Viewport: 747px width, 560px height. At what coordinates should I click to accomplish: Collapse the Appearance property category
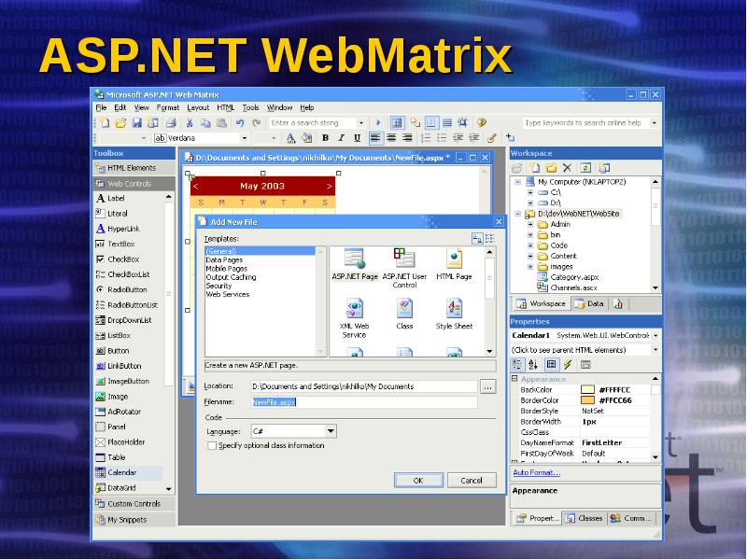[x=514, y=379]
